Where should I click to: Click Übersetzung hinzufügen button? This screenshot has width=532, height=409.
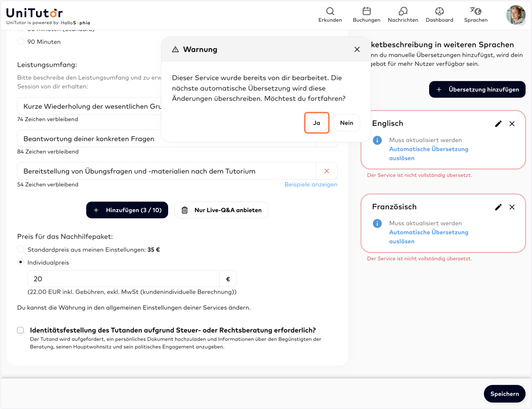477,90
